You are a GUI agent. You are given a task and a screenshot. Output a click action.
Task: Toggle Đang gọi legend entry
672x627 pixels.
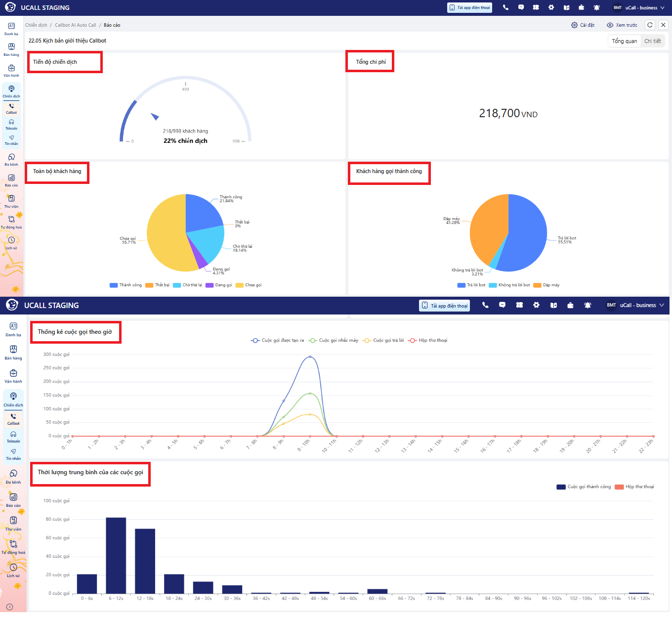[219, 285]
